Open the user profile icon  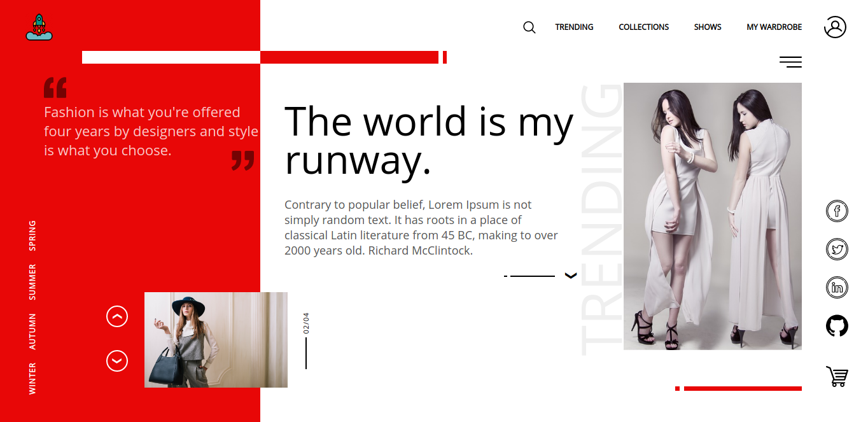pos(835,27)
